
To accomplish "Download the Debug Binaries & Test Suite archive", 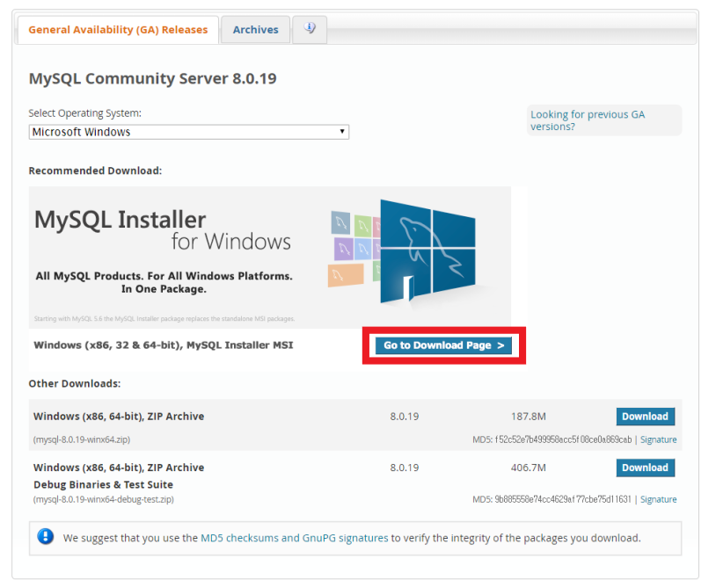I will [645, 468].
